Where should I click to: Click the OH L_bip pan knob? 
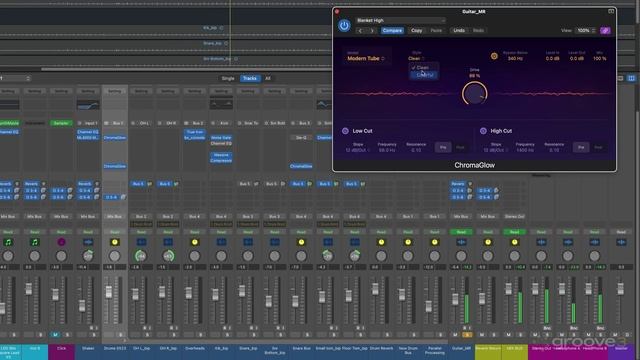click(141, 256)
